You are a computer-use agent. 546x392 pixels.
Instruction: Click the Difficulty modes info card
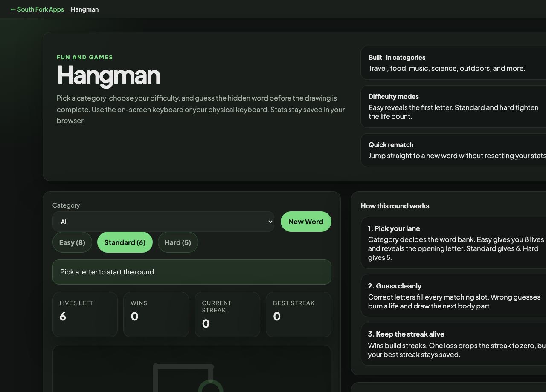453,107
